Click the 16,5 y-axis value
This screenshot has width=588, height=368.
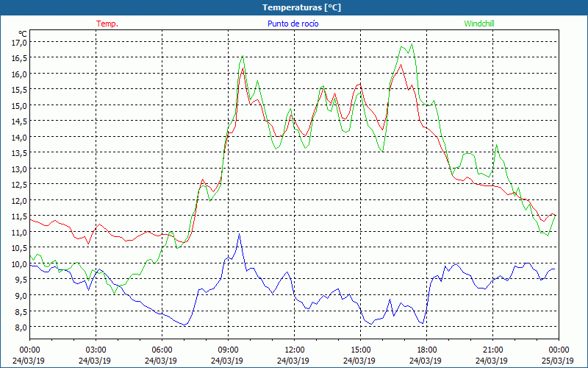[19, 58]
